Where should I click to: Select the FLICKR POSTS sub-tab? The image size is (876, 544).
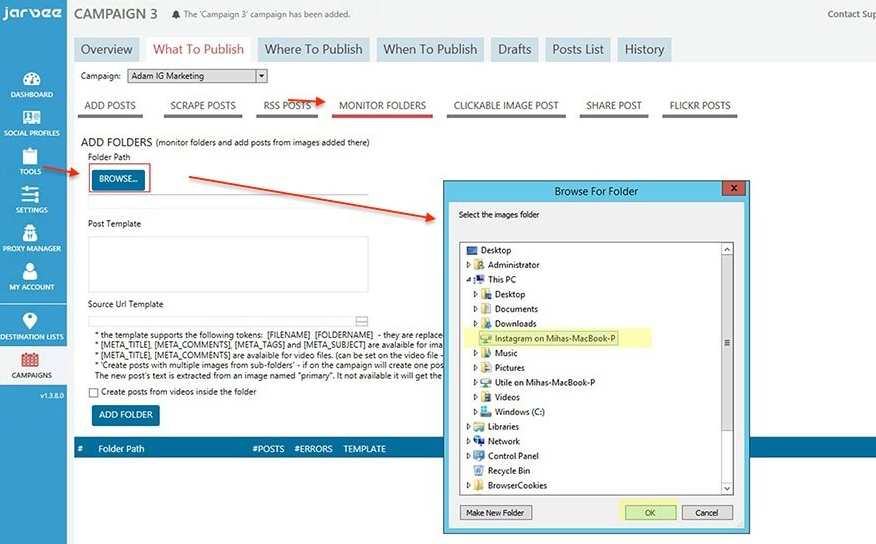pyautogui.click(x=700, y=106)
